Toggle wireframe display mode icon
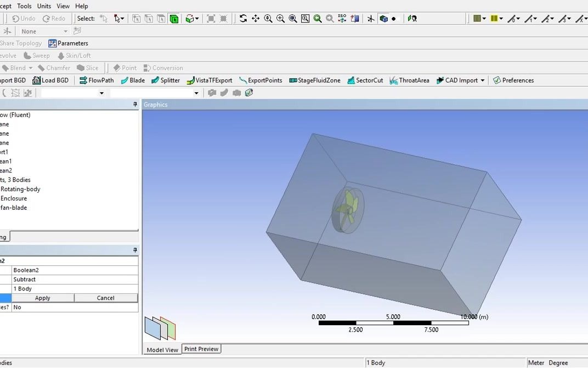Image resolution: width=588 pixels, height=368 pixels. [x=382, y=18]
